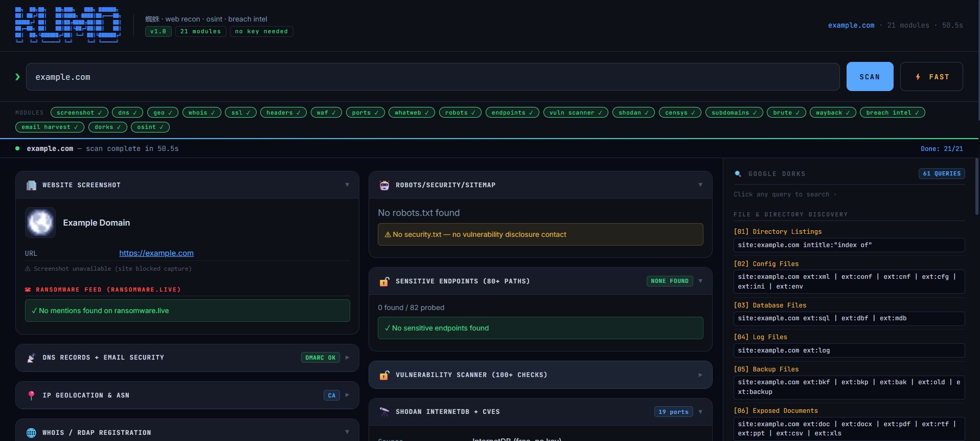Screen dimensions: 980x441
Task: Toggle the censys module chip
Action: coord(680,113)
